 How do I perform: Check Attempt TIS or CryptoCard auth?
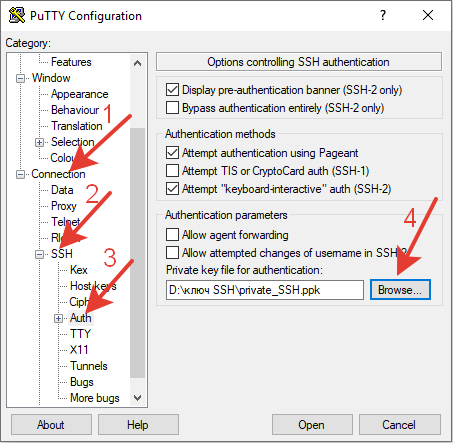172,171
